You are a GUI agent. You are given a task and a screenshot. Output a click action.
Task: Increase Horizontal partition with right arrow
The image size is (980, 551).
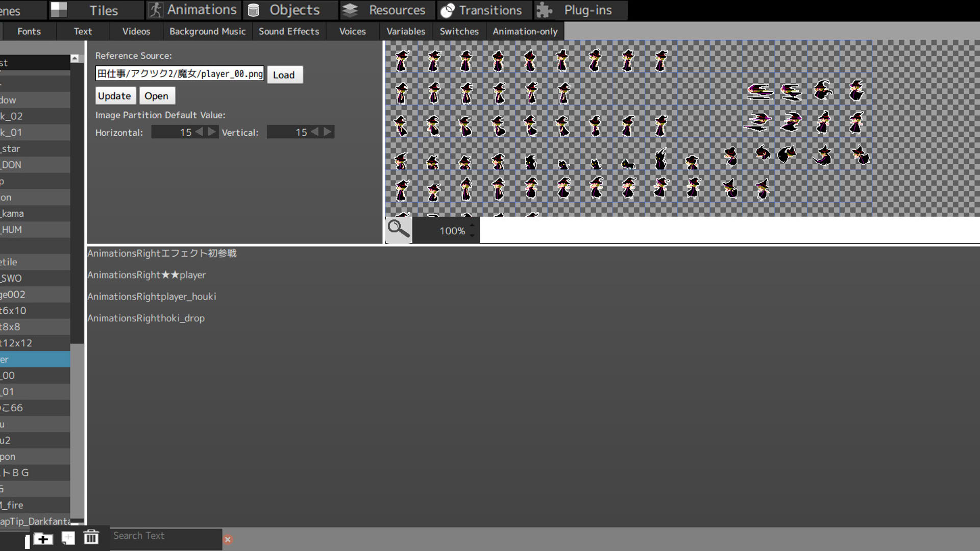[x=211, y=132]
